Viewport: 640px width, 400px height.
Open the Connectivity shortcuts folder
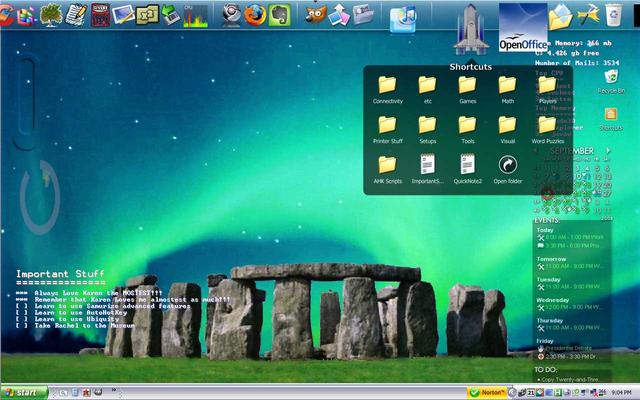387,87
